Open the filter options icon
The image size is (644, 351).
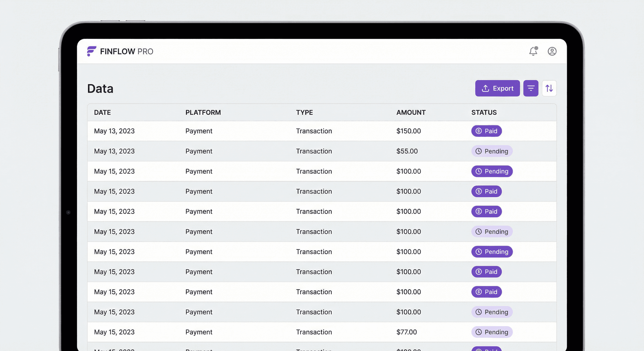[x=531, y=88]
